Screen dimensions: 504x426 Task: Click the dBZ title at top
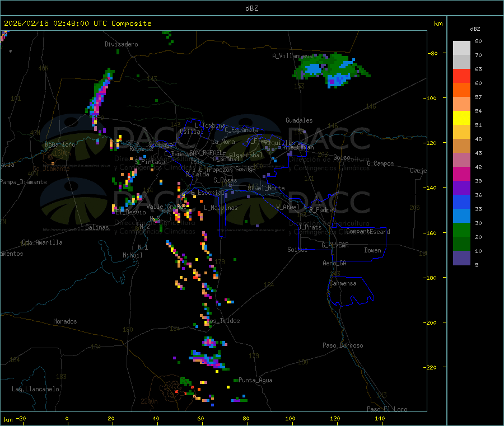pyautogui.click(x=251, y=8)
